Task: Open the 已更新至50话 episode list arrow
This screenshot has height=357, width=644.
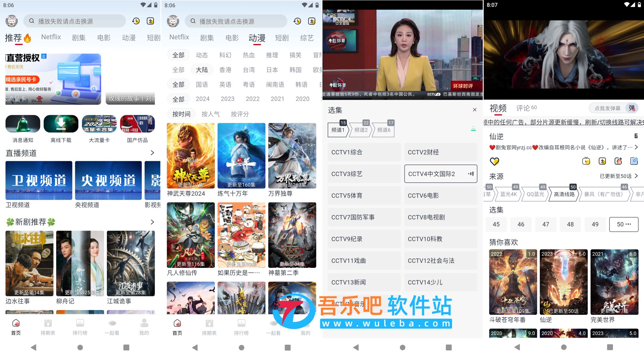Action: (x=636, y=176)
